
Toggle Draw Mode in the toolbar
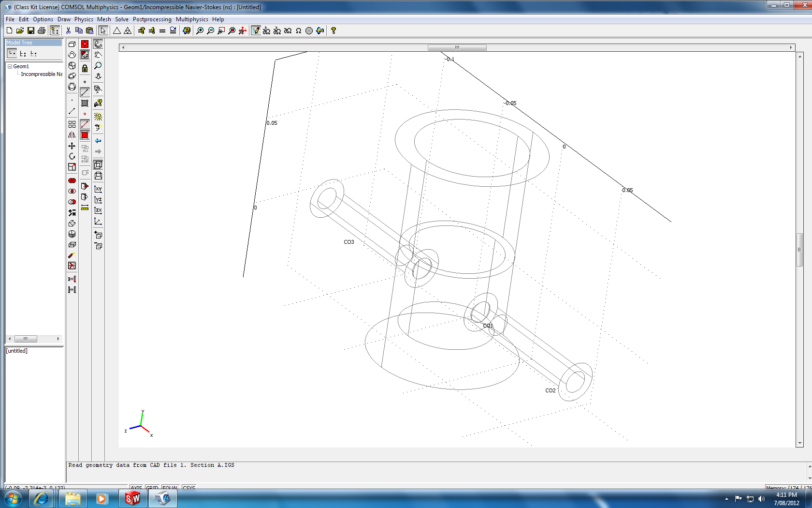(x=256, y=30)
